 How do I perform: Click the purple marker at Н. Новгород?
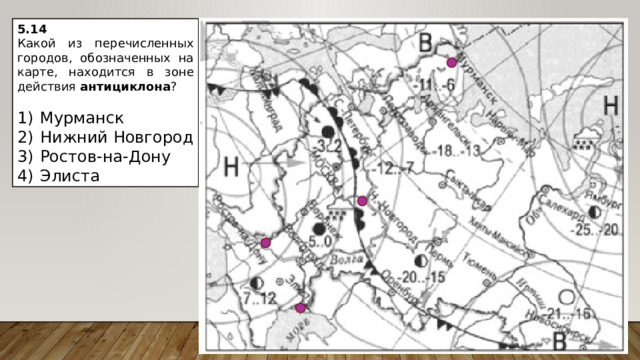(362, 201)
